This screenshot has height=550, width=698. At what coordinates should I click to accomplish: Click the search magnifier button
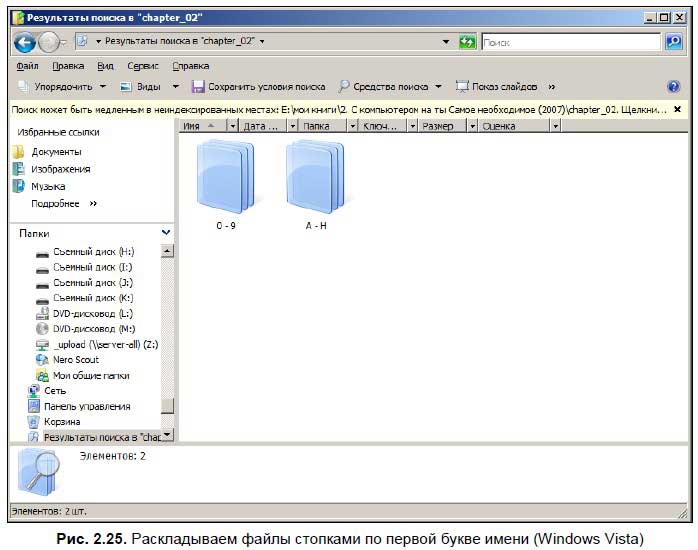click(x=674, y=42)
